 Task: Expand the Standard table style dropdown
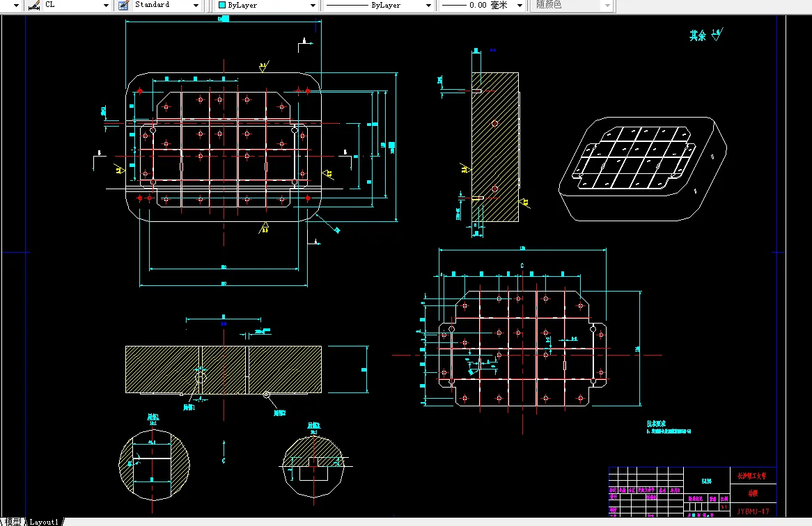pos(196,5)
